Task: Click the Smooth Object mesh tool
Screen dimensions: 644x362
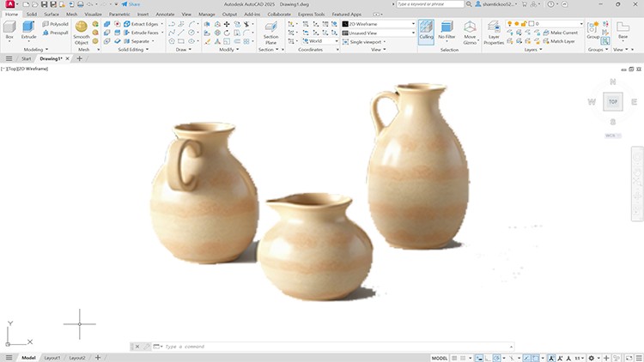Action: coord(82,32)
